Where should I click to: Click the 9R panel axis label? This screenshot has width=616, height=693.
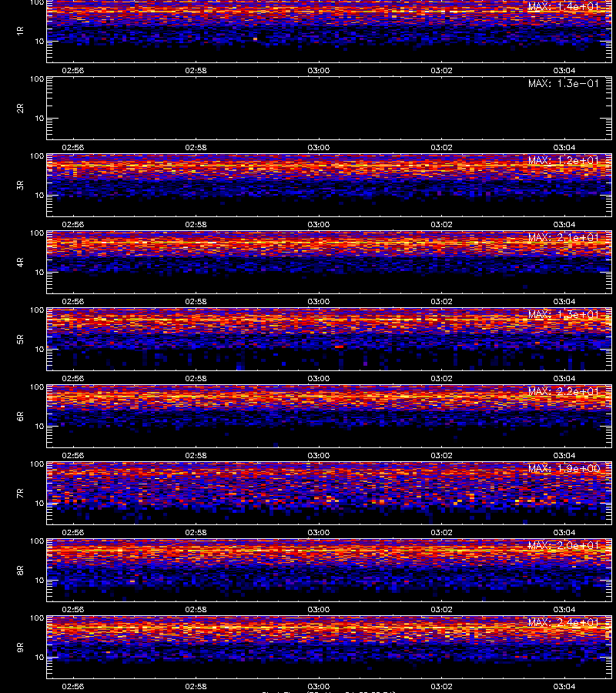pos(20,648)
